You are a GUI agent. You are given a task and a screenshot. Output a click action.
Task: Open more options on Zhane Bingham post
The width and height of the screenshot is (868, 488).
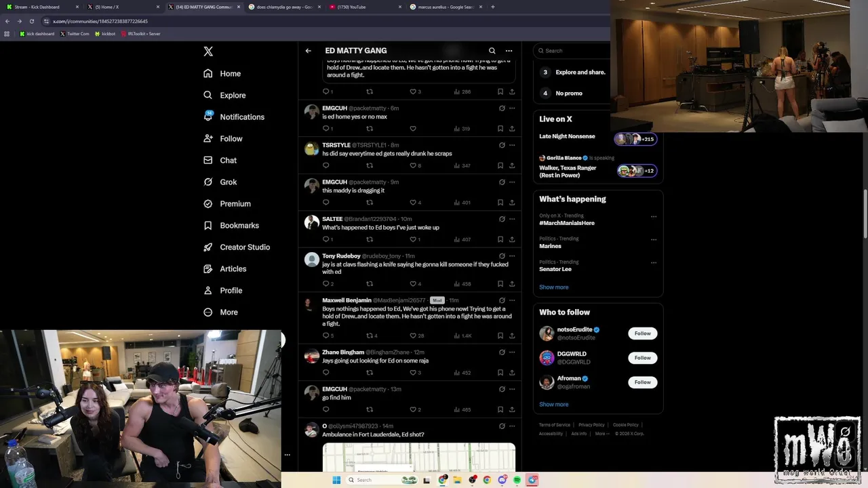(x=512, y=352)
